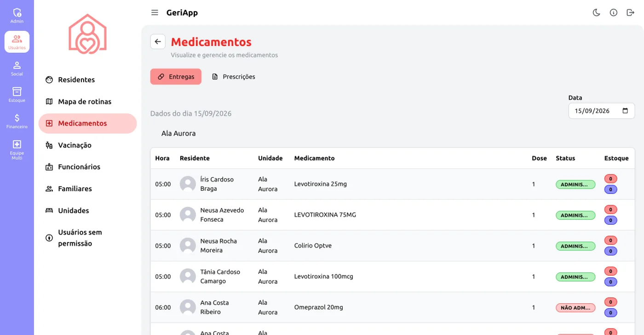
Task: Click Íris Cardoso Braga's avatar
Action: 188,184
